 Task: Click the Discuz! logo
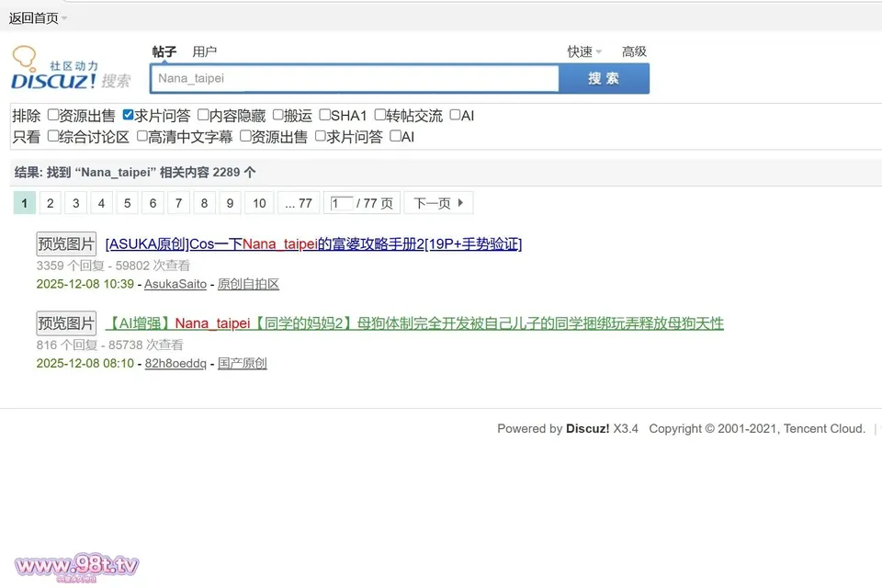(71, 69)
